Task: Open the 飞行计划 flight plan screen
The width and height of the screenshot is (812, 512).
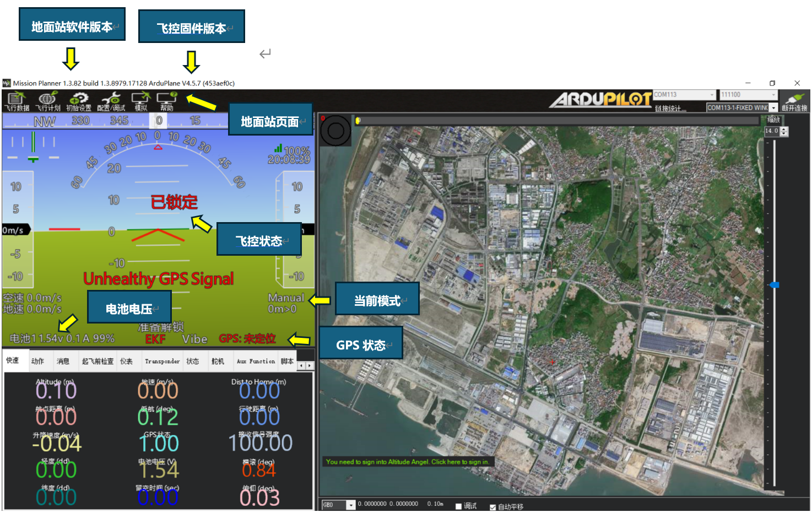Action: (48, 101)
